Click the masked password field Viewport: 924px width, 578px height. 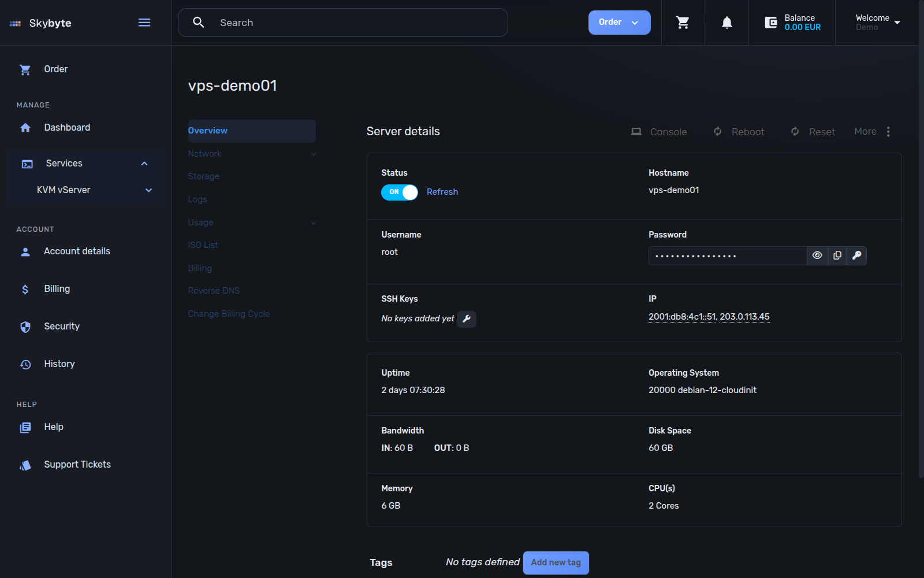coord(728,255)
